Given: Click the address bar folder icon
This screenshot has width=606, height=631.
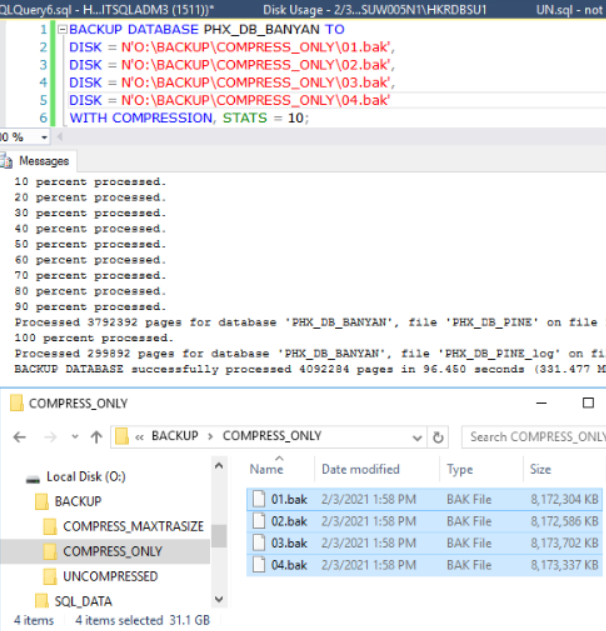Looking at the screenshot, I should (x=122, y=437).
